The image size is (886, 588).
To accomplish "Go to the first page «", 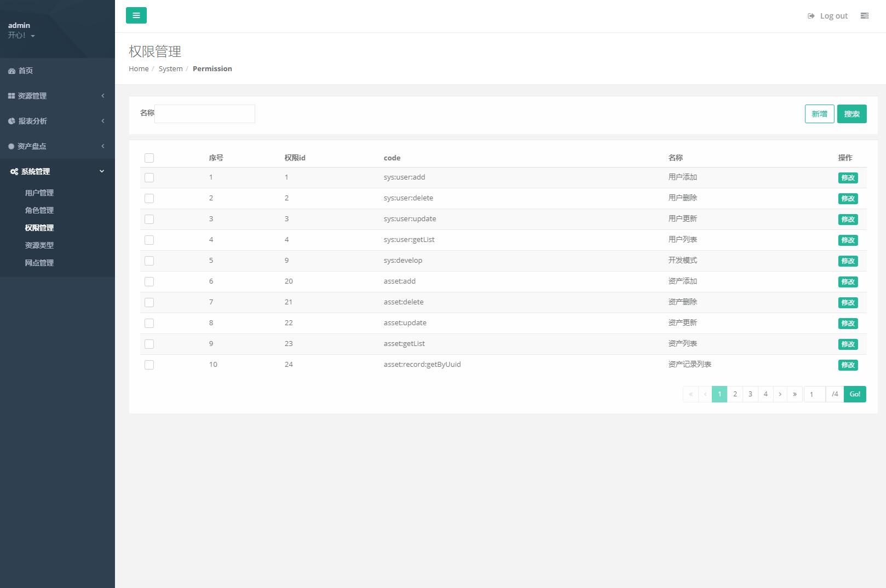I will [x=691, y=394].
